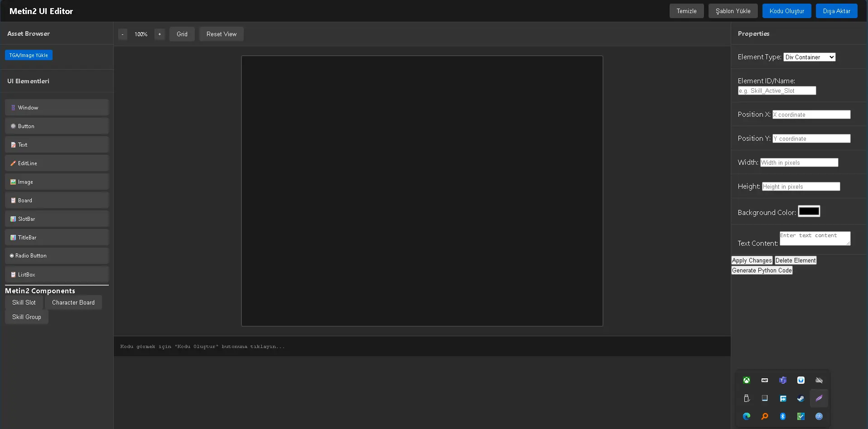Image resolution: width=868 pixels, height=429 pixels.
Task: Focus the Element ID/Name field
Action: (x=777, y=91)
